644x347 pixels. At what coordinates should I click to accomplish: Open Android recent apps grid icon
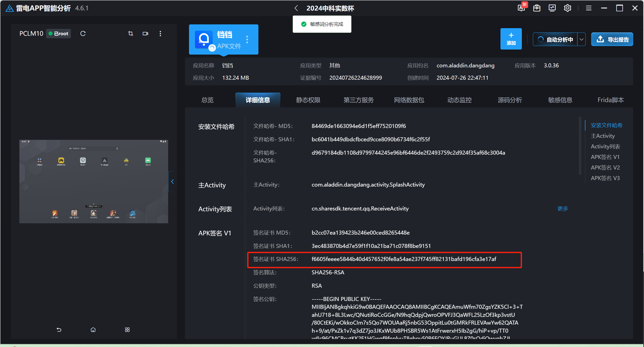(x=127, y=330)
